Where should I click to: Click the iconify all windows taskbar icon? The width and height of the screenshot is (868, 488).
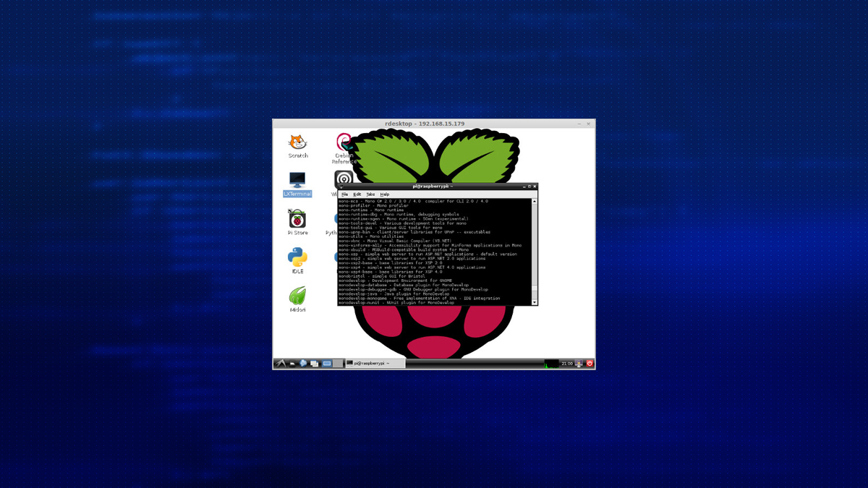[315, 364]
